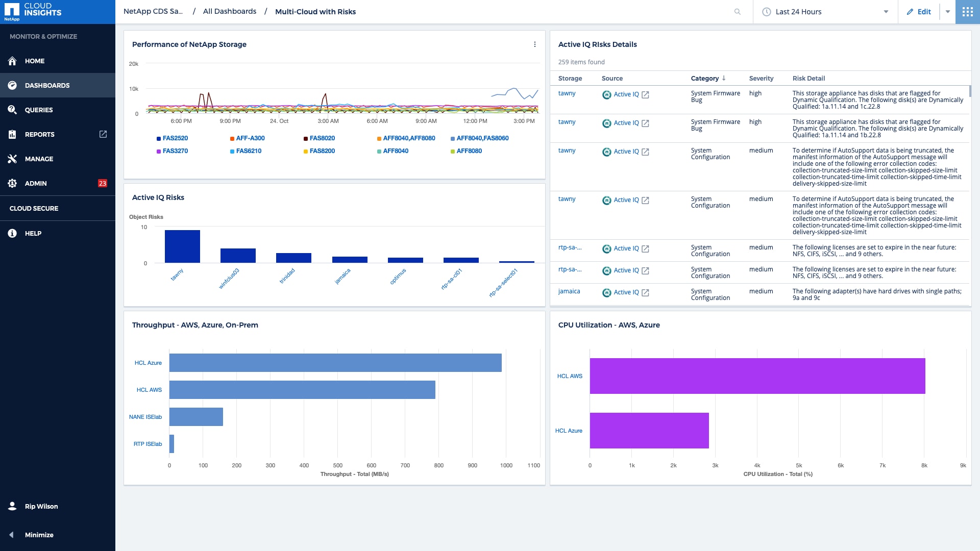Image resolution: width=980 pixels, height=551 pixels.
Task: Click Category column sort arrow
Action: coord(724,78)
